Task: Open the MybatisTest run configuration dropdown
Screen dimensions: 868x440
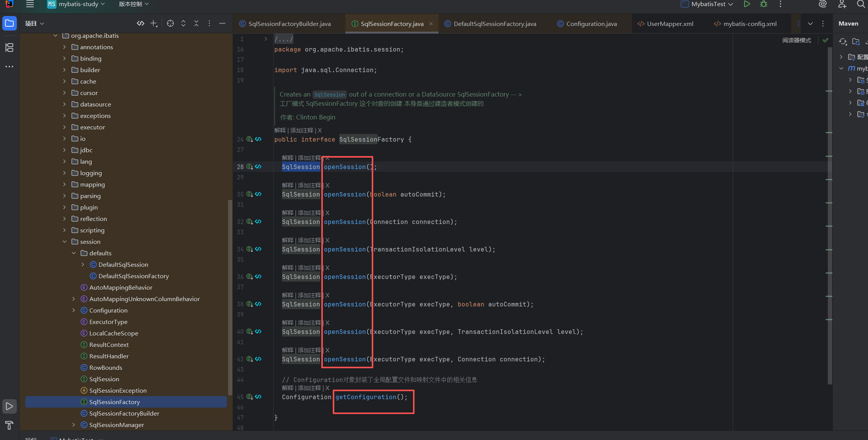Action: pos(707,4)
